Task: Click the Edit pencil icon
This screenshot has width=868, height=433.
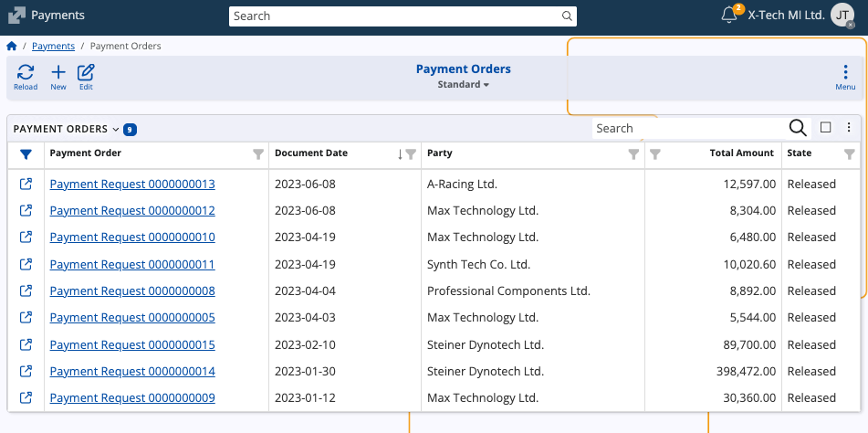Action: coord(86,77)
